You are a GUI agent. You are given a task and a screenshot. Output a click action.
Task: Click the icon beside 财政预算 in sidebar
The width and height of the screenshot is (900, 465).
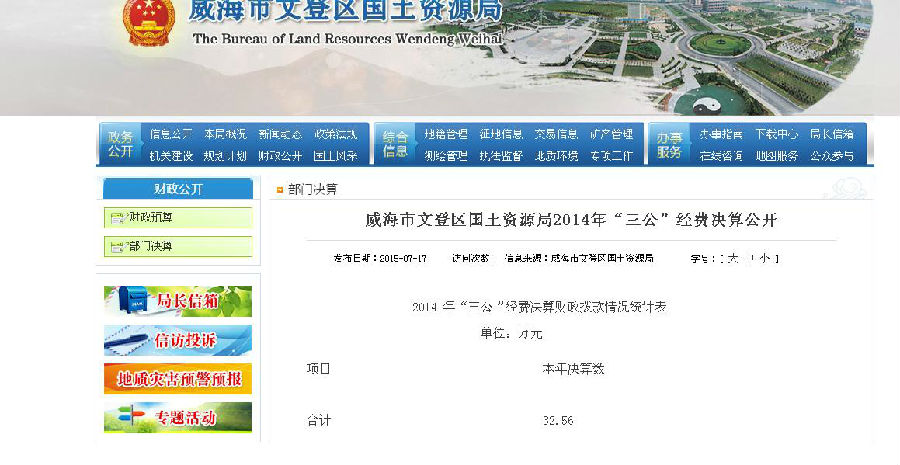117,217
